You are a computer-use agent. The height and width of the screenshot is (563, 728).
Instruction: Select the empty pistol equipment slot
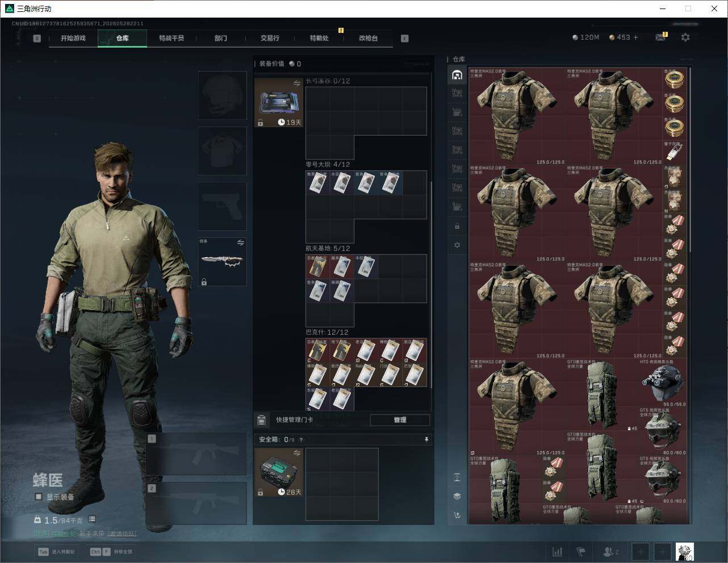(222, 207)
